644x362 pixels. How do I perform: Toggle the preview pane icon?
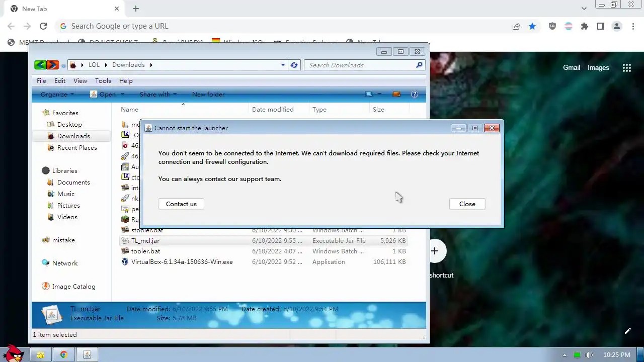tap(396, 94)
